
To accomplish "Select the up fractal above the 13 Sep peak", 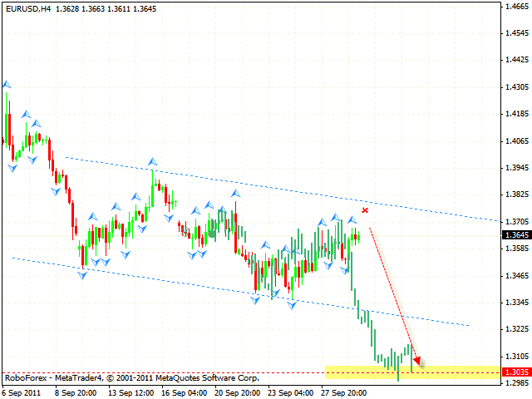I will point(152,161).
